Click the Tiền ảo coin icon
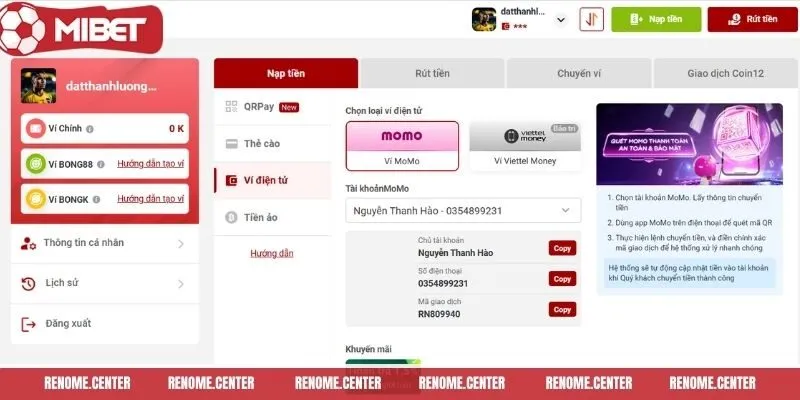800x400 pixels. (231, 217)
